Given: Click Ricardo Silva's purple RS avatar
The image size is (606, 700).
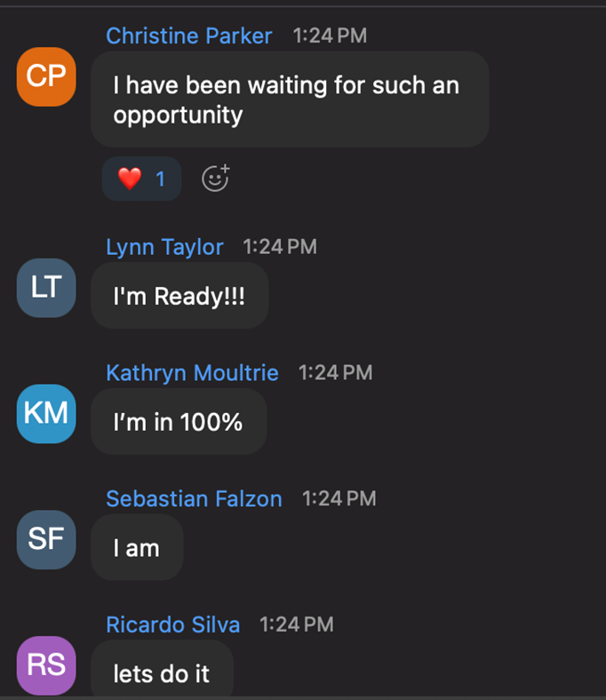Looking at the screenshot, I should tap(46, 664).
